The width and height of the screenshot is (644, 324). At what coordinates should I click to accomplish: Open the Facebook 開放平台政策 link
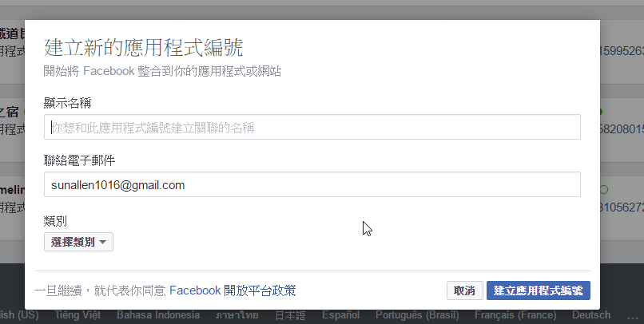tap(233, 290)
